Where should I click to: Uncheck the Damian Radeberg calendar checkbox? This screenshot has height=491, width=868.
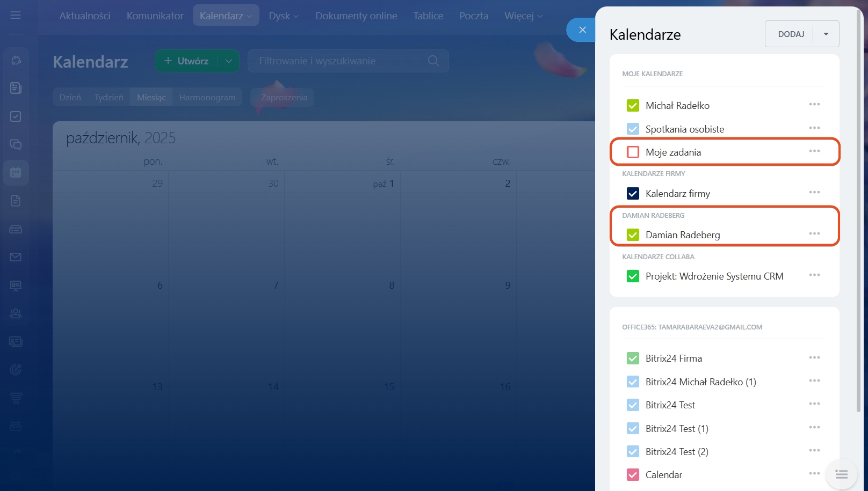tap(633, 234)
